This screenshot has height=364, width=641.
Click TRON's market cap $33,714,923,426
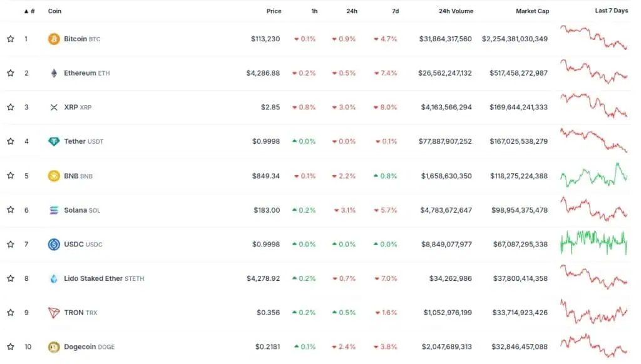(x=520, y=313)
